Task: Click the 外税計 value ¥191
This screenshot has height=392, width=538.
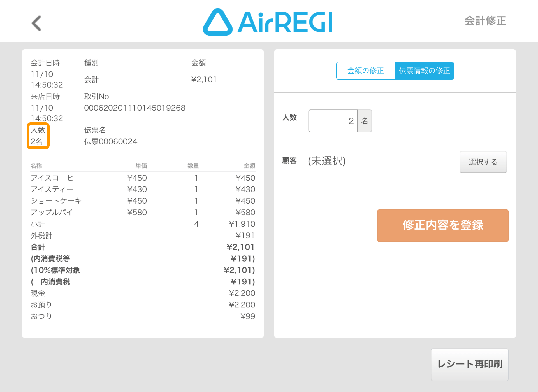Action: (245, 235)
